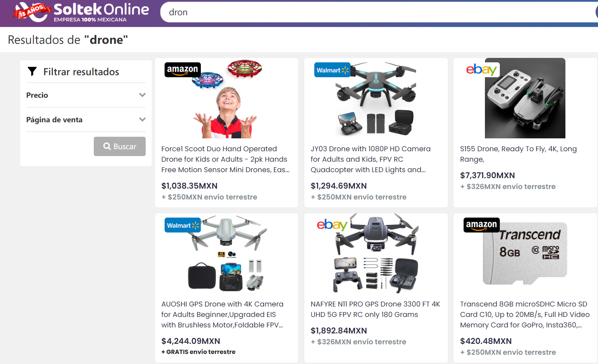
Task: Click the Soltek Online logo
Action: [81, 12]
